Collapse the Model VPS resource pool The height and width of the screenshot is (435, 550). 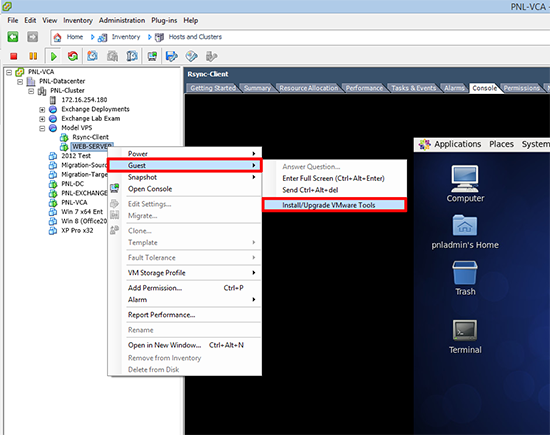point(42,128)
